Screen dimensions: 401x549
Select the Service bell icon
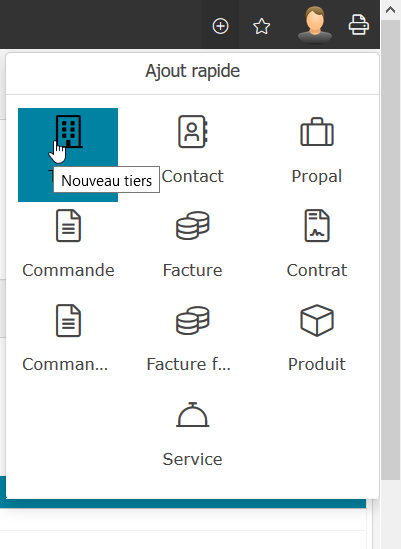193,415
